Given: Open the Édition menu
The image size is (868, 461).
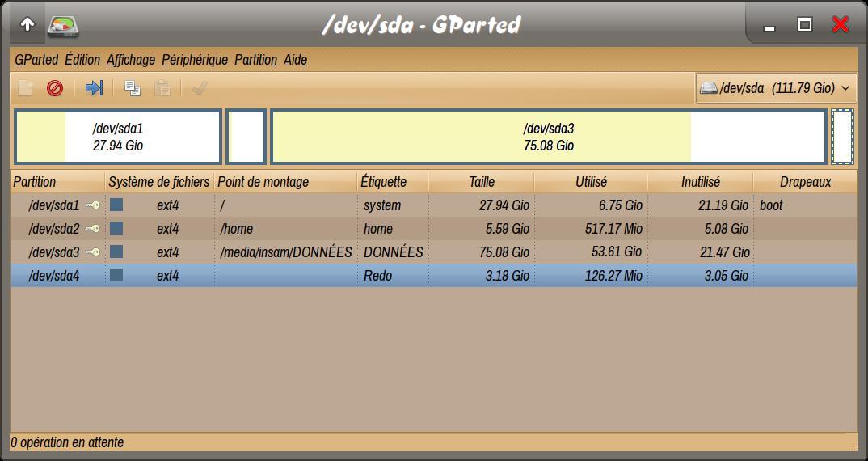Looking at the screenshot, I should 82,60.
